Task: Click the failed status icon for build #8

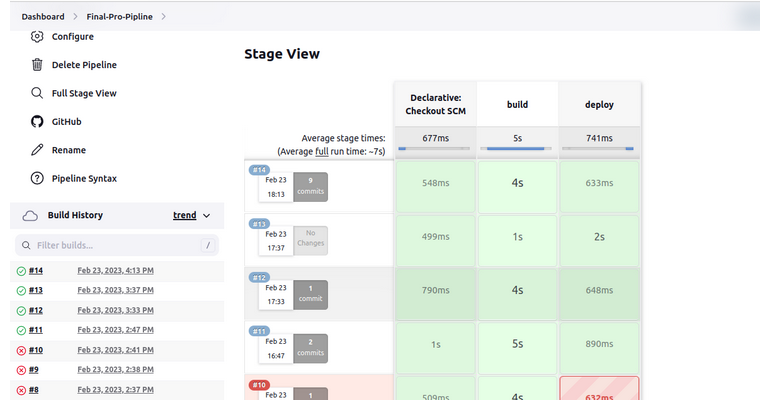Action: tap(21, 390)
